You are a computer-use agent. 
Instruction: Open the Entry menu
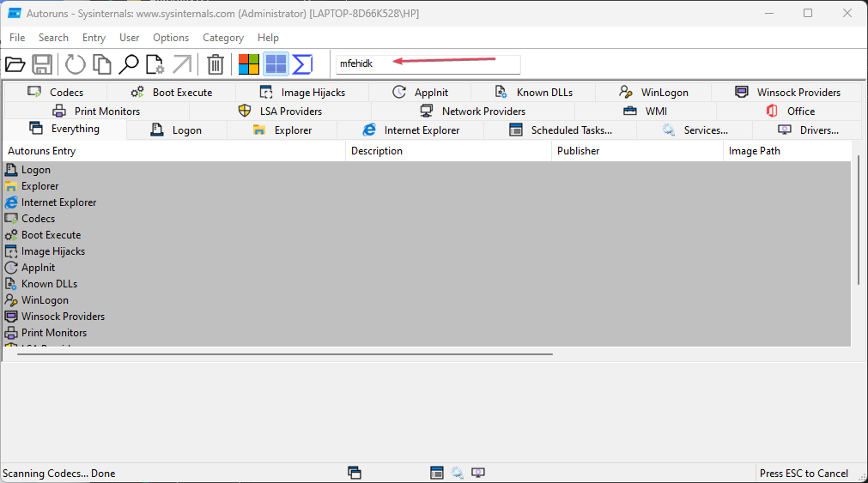(x=94, y=38)
